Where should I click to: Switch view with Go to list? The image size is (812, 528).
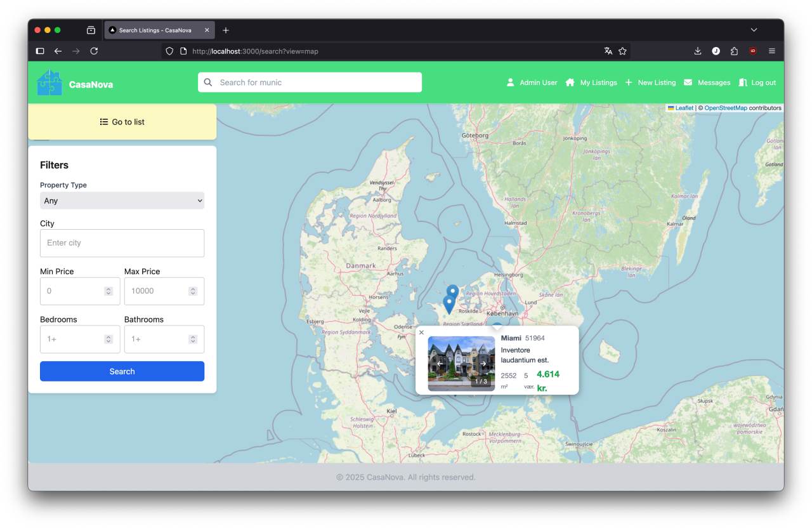tap(122, 122)
